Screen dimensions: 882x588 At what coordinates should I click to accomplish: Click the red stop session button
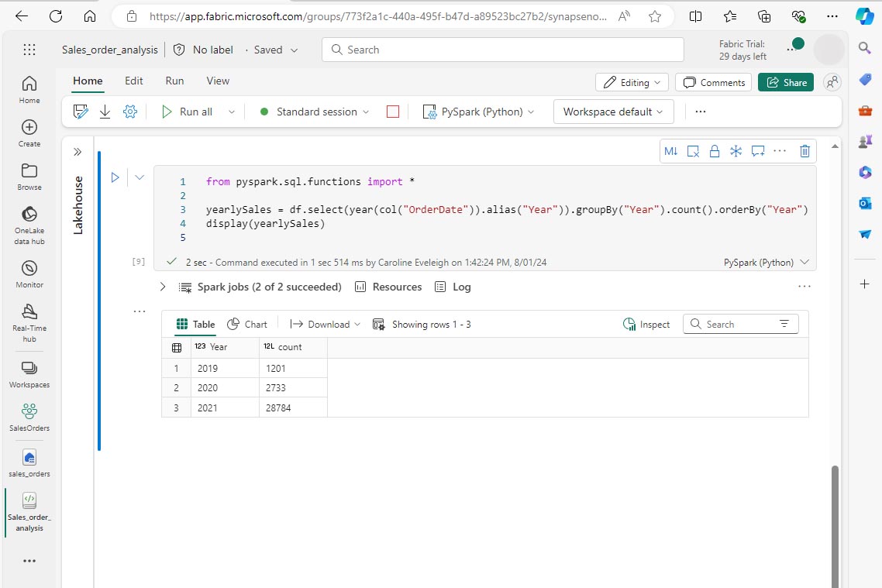point(393,112)
